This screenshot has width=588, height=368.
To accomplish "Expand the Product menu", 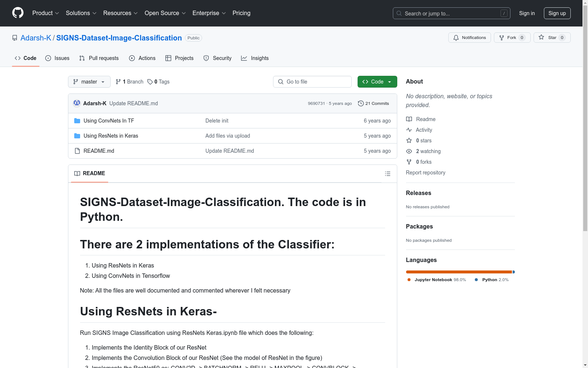I will pos(46,13).
